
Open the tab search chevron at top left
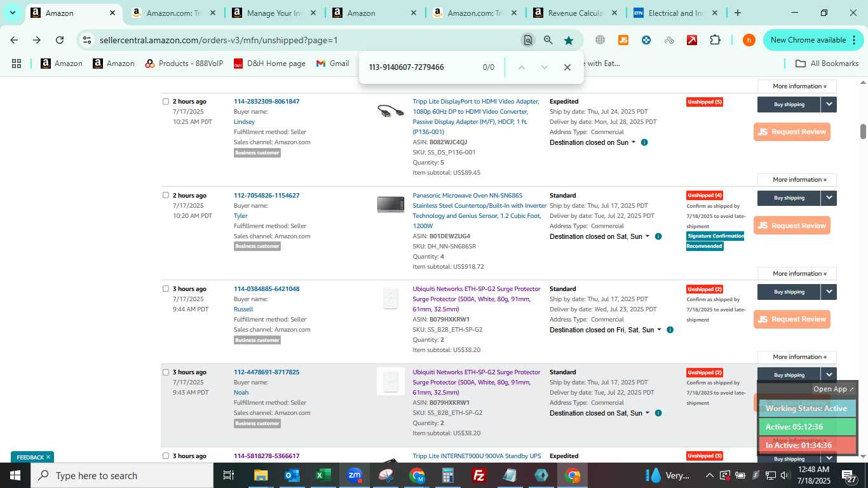(13, 13)
